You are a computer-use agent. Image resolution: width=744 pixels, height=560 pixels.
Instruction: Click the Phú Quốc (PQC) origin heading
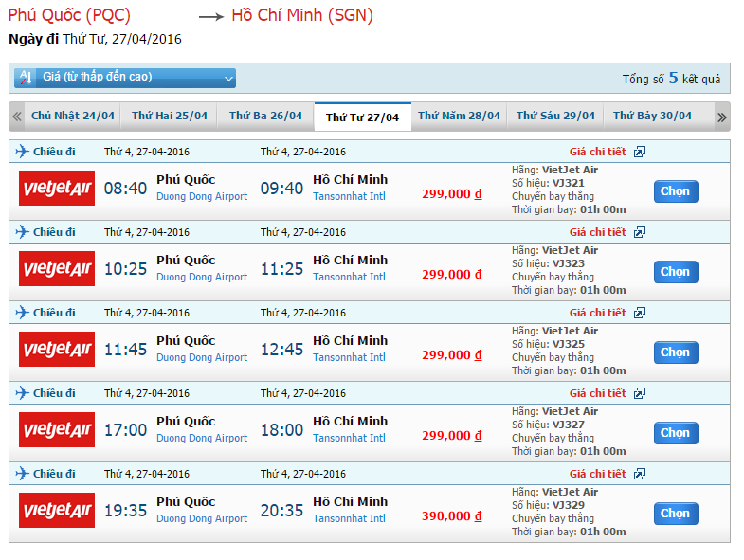tap(69, 15)
